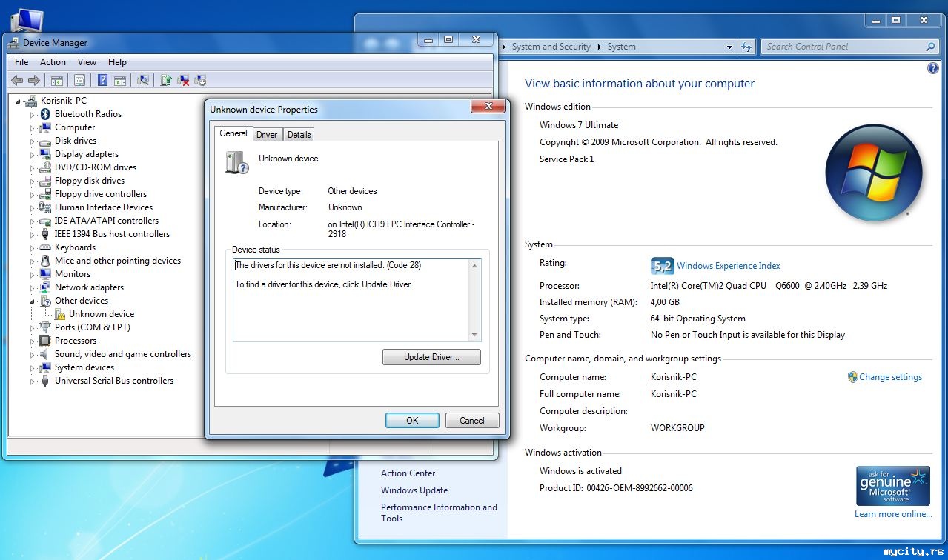The width and height of the screenshot is (948, 560).
Task: Click the Device status scrollbar down arrow
Action: point(475,335)
